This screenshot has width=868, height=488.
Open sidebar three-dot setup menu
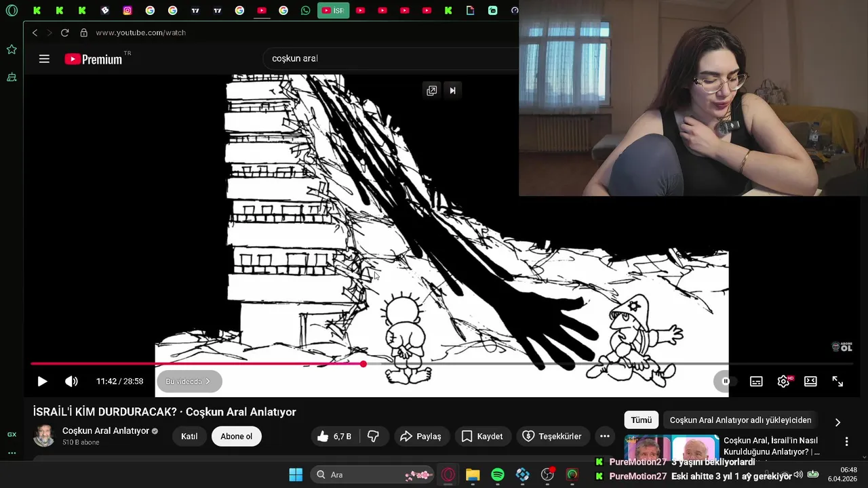click(x=12, y=453)
